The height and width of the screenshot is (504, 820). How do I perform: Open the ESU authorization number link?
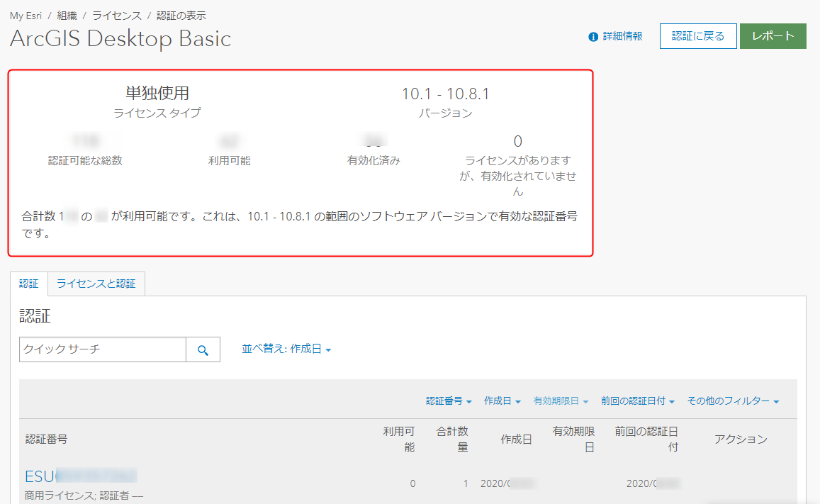(x=81, y=476)
